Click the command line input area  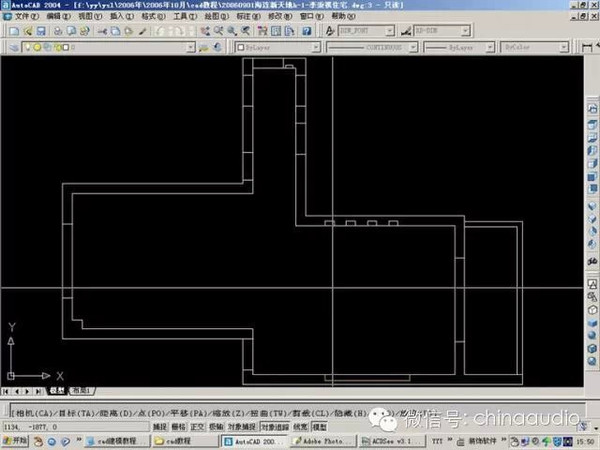click(297, 413)
